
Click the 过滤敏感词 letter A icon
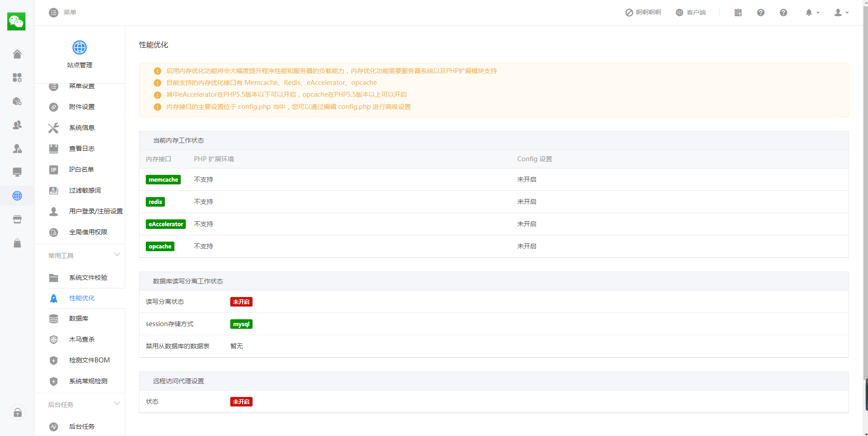[54, 191]
